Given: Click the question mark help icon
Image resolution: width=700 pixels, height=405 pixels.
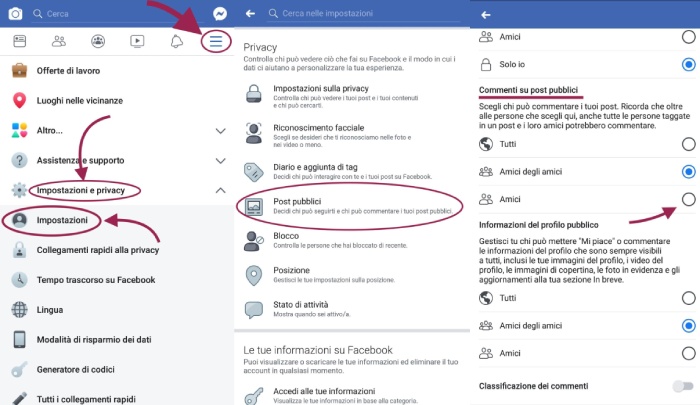Looking at the screenshot, I should 19,160.
